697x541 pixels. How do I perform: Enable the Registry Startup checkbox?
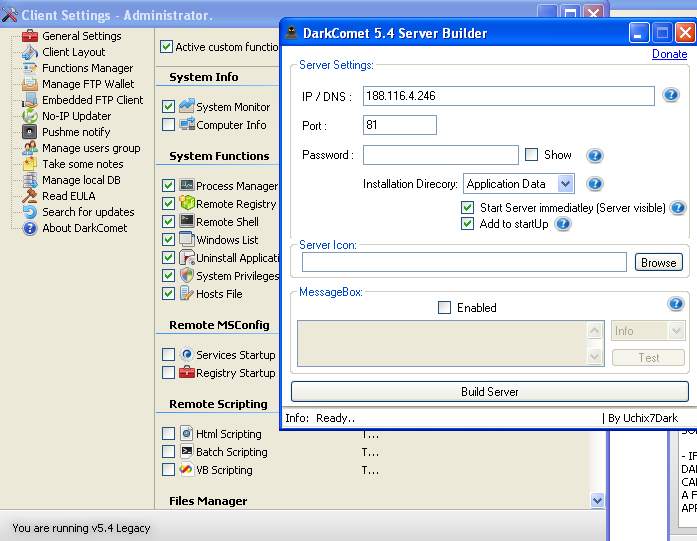[x=168, y=372]
